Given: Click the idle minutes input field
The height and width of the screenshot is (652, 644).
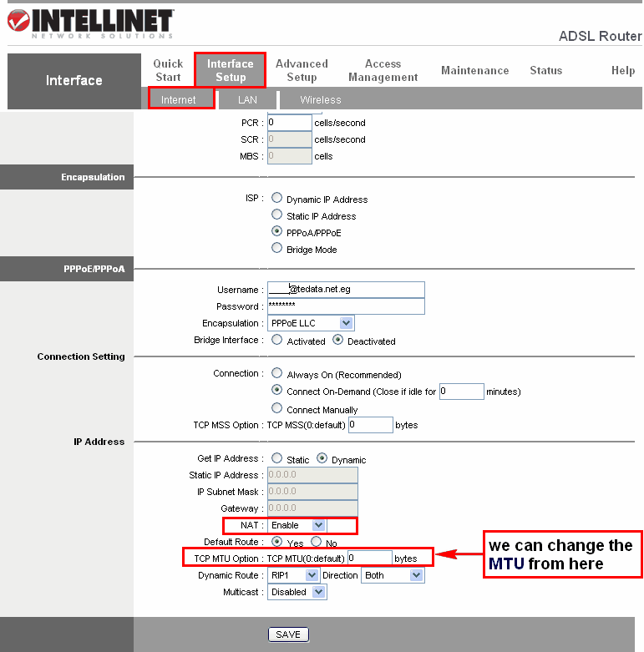Looking at the screenshot, I should tap(462, 392).
